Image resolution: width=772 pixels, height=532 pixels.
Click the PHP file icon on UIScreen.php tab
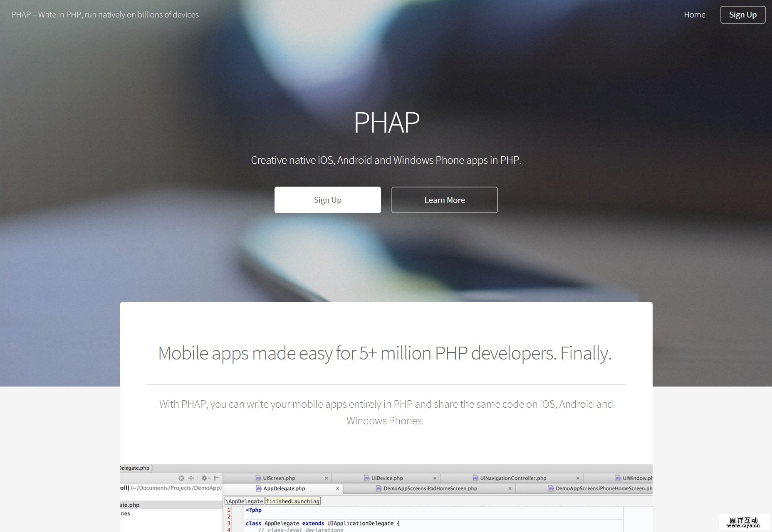pos(257,478)
